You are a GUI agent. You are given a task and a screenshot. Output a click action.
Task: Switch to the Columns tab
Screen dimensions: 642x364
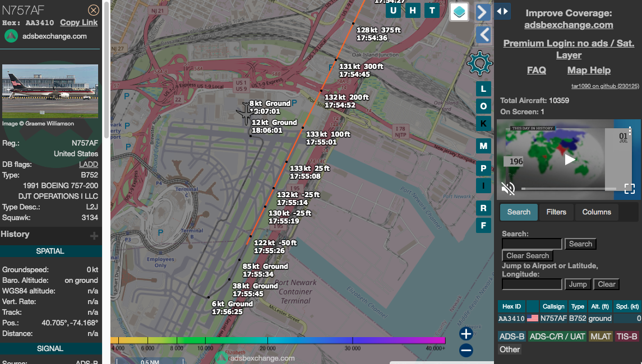click(597, 212)
